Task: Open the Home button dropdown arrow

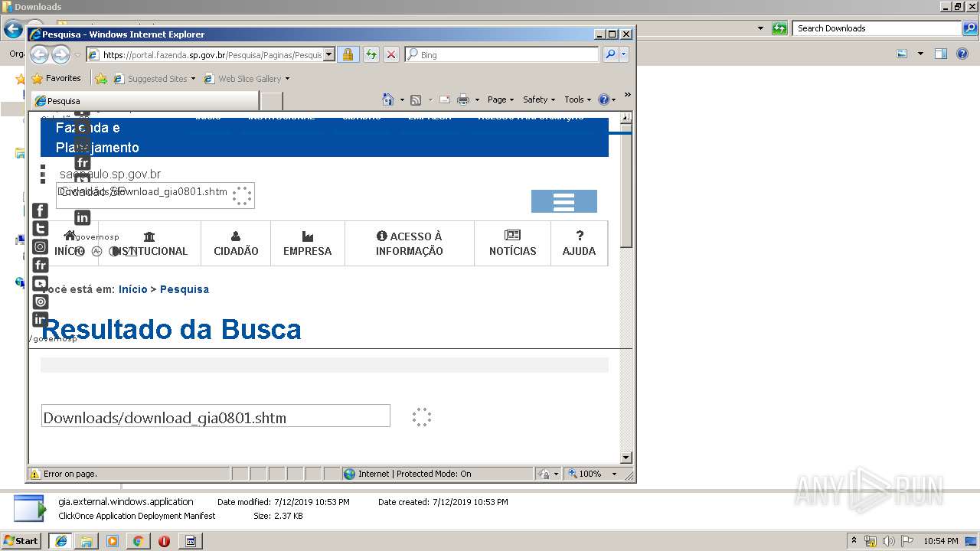Action: coord(402,99)
